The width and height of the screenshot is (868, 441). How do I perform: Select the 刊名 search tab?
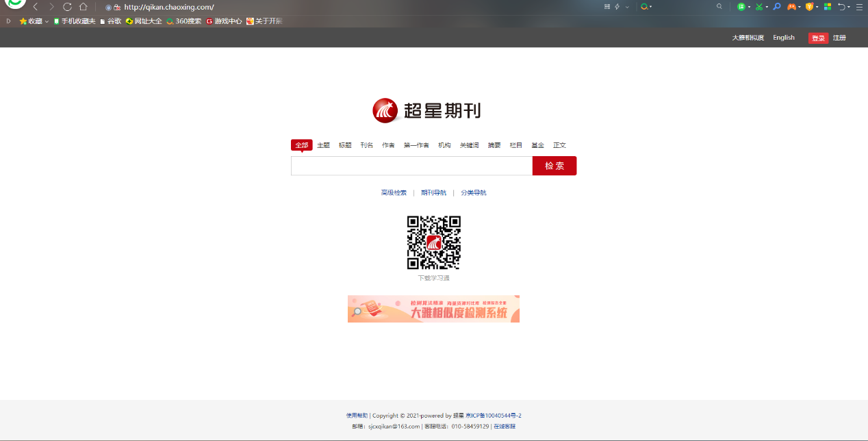click(367, 145)
